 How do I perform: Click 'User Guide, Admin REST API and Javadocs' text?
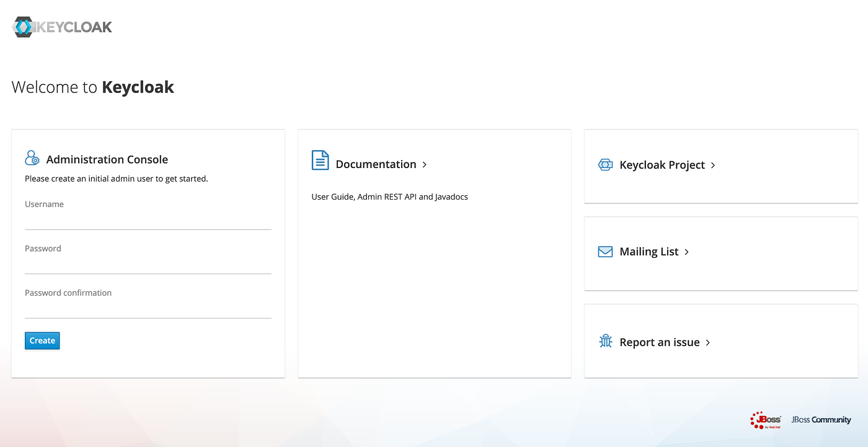point(389,197)
